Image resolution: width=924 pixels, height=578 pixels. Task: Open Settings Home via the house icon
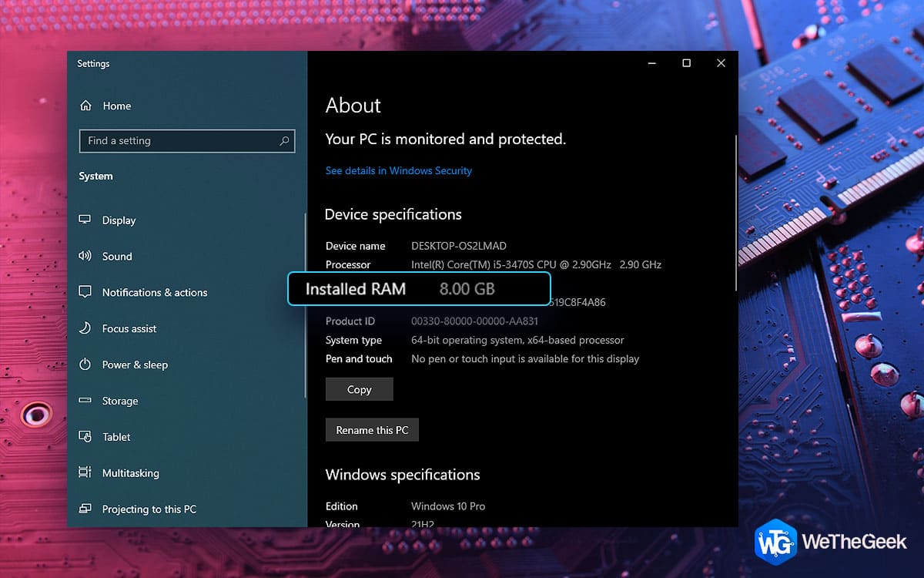pyautogui.click(x=85, y=106)
